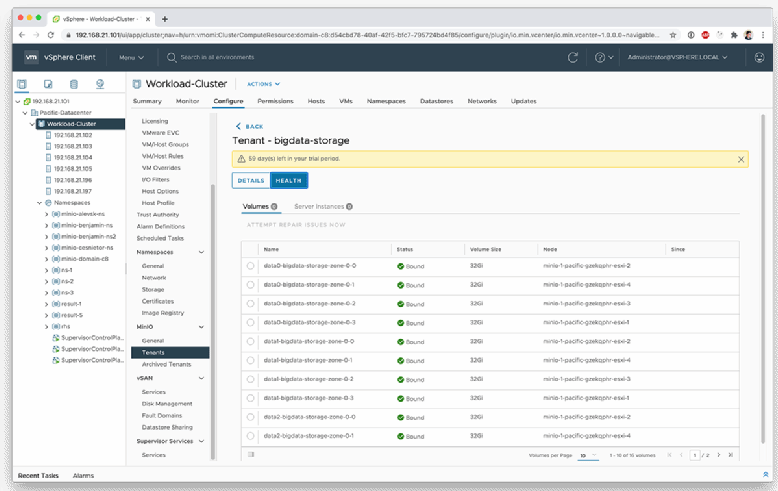The image size is (778, 491).
Task: Click the Search in all environments field
Action: (217, 58)
